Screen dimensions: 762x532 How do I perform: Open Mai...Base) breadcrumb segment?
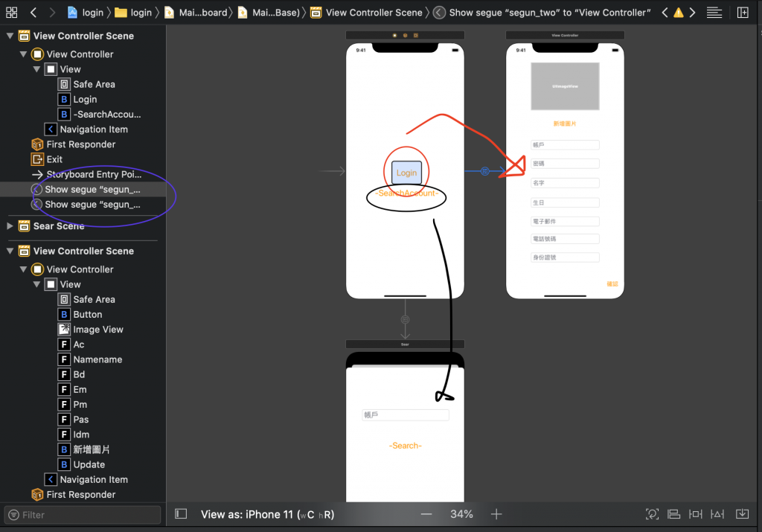(x=269, y=12)
